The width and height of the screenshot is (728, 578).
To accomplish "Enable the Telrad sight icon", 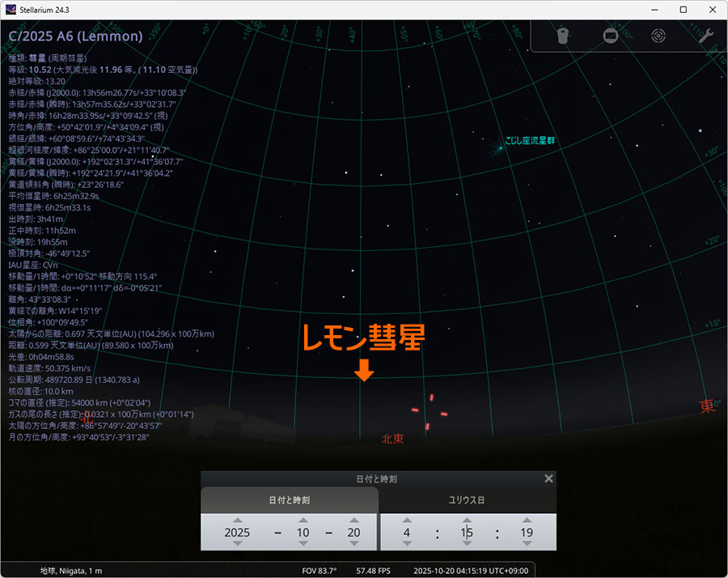I will [658, 36].
